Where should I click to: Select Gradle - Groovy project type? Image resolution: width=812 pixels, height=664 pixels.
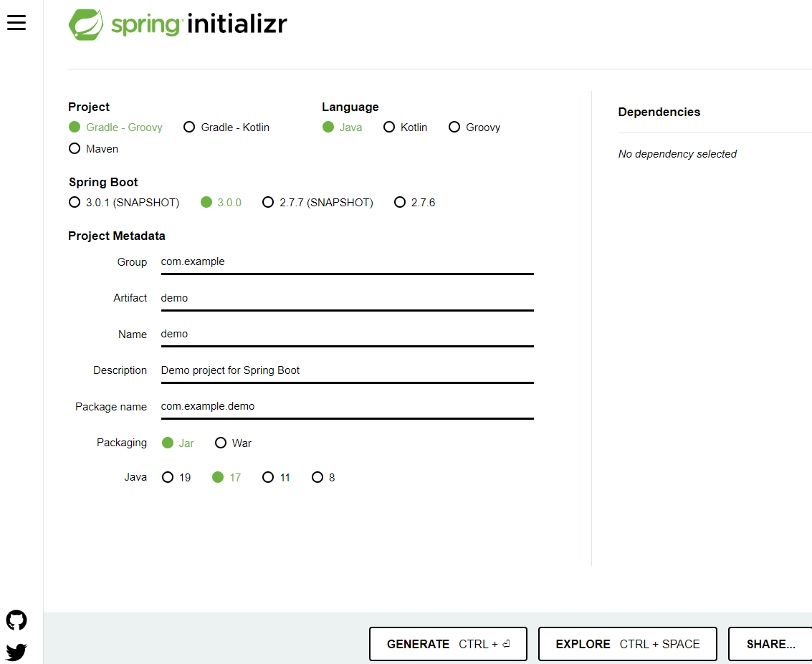tap(115, 127)
